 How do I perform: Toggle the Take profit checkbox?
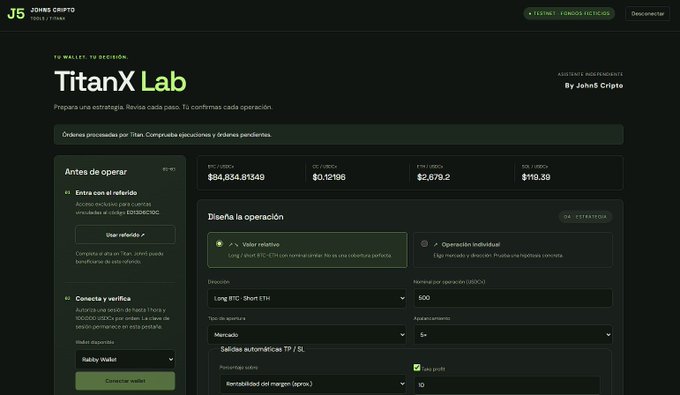pos(417,368)
